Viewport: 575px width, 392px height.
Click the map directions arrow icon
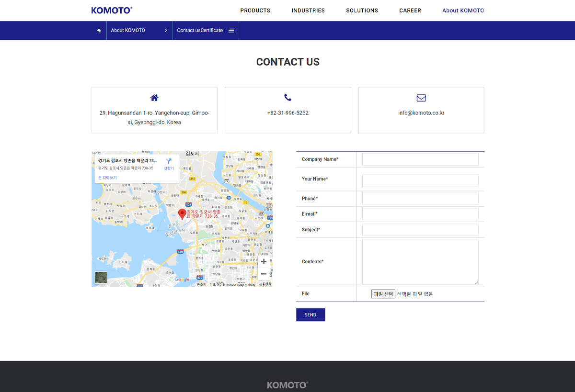(x=169, y=161)
